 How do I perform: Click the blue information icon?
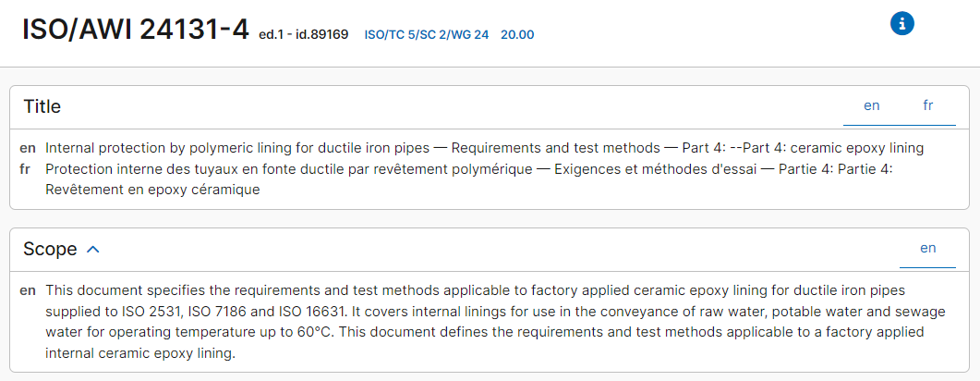coord(901,24)
